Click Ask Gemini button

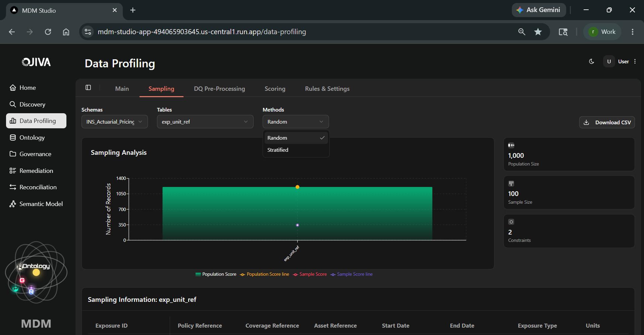[539, 10]
